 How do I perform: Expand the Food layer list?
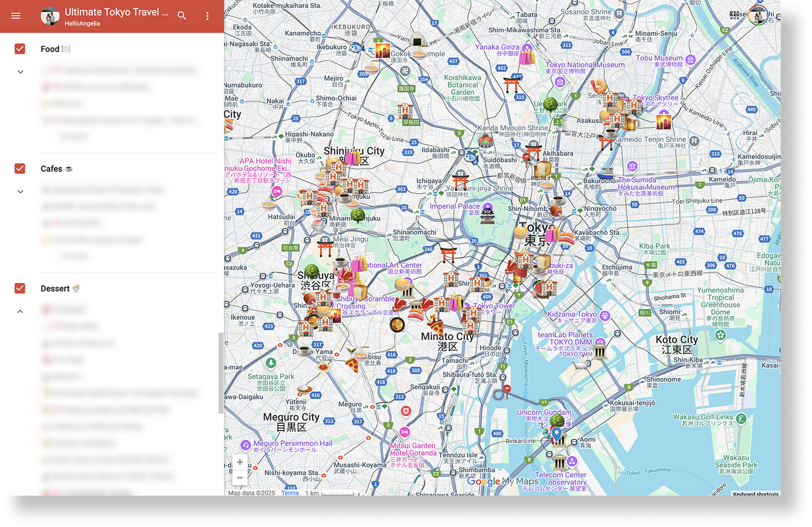point(21,72)
